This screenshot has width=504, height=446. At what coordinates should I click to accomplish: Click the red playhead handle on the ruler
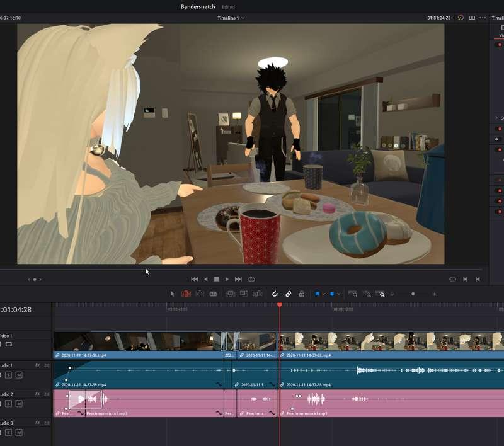(280, 305)
